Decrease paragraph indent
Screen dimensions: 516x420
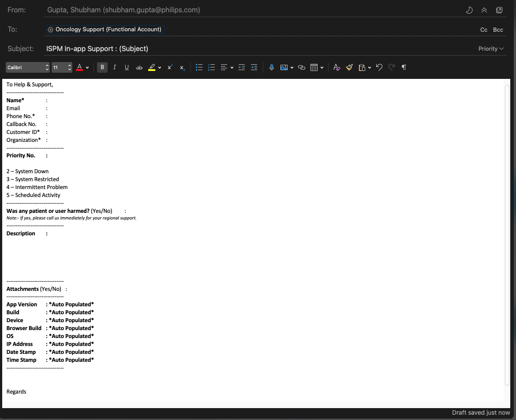(x=242, y=67)
